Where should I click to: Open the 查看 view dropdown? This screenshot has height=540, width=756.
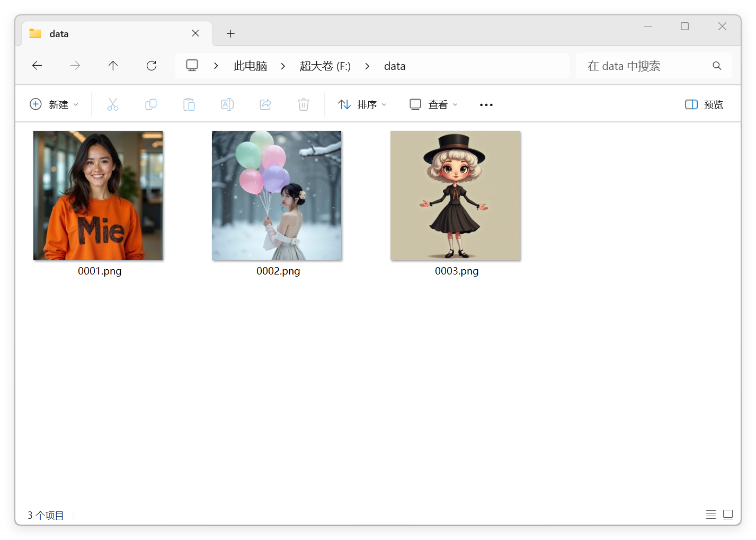(434, 104)
